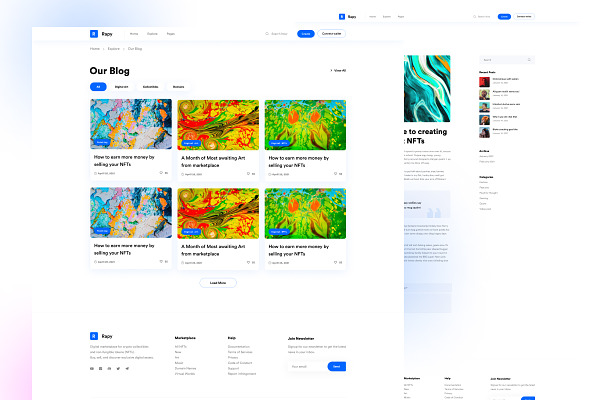Click the Terms of Service footer link

point(240,352)
